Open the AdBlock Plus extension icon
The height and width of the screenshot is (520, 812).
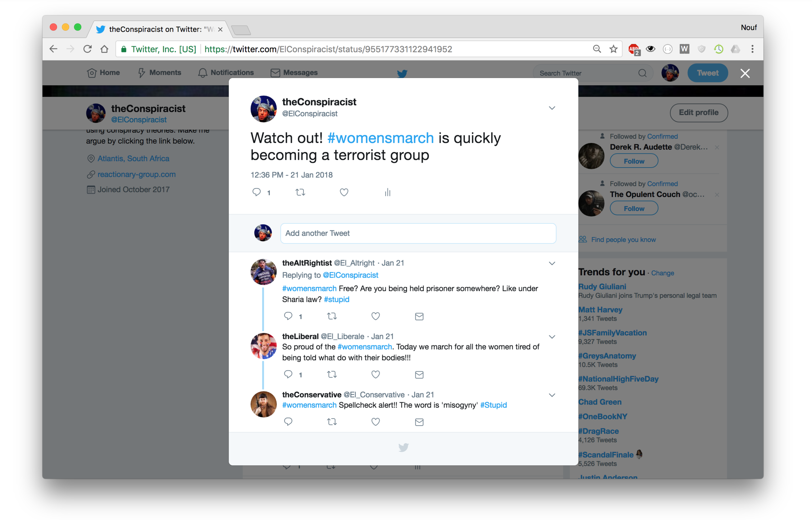pos(634,49)
